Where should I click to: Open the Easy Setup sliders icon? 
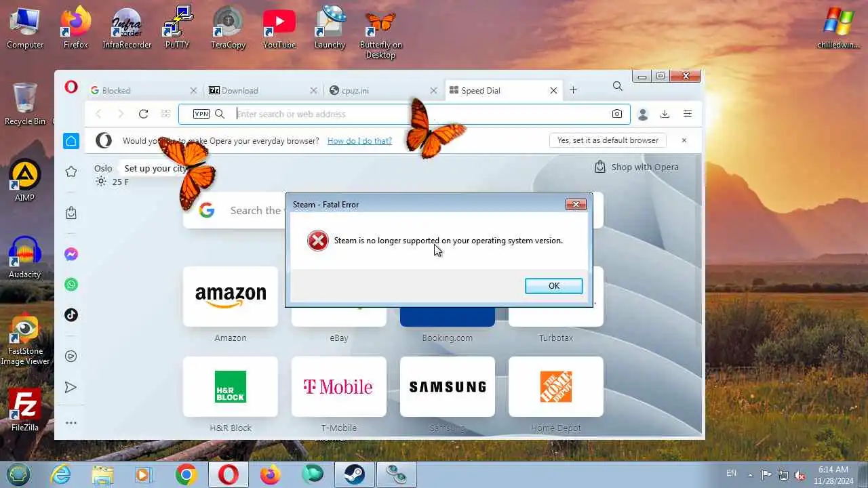[688, 114]
